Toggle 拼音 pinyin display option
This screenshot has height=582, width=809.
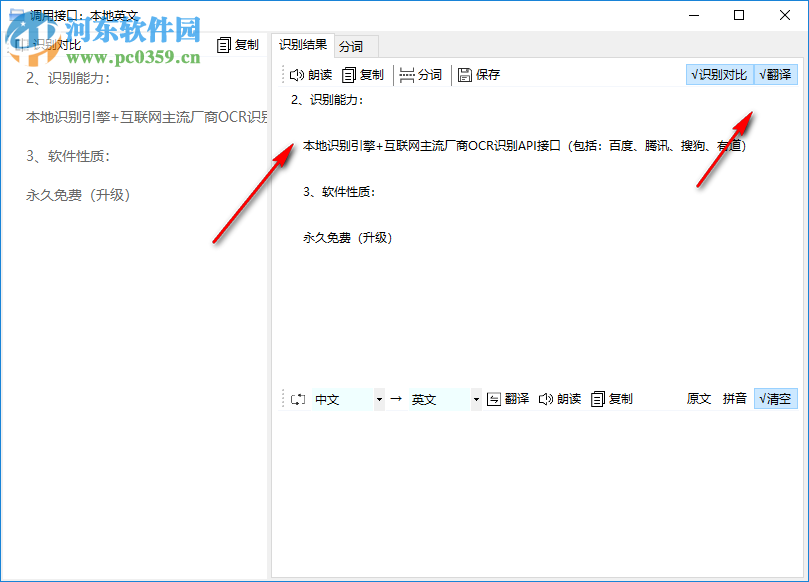tap(734, 399)
